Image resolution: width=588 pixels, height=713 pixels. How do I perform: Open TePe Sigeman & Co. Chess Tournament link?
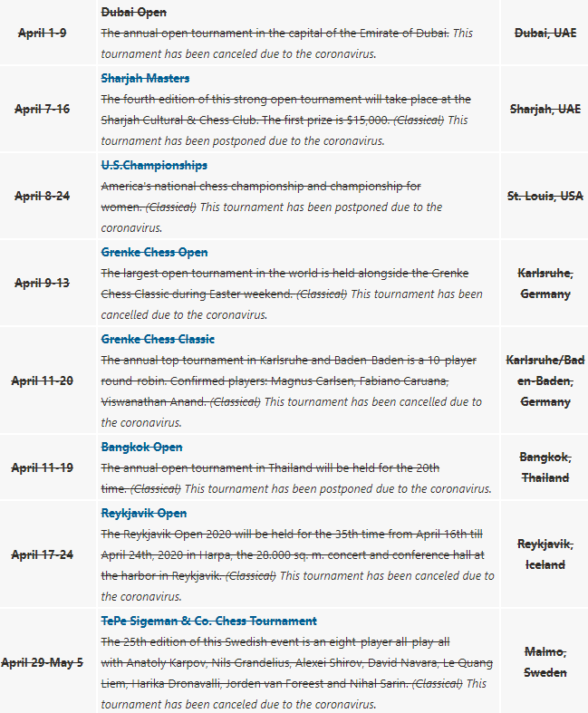(x=208, y=621)
